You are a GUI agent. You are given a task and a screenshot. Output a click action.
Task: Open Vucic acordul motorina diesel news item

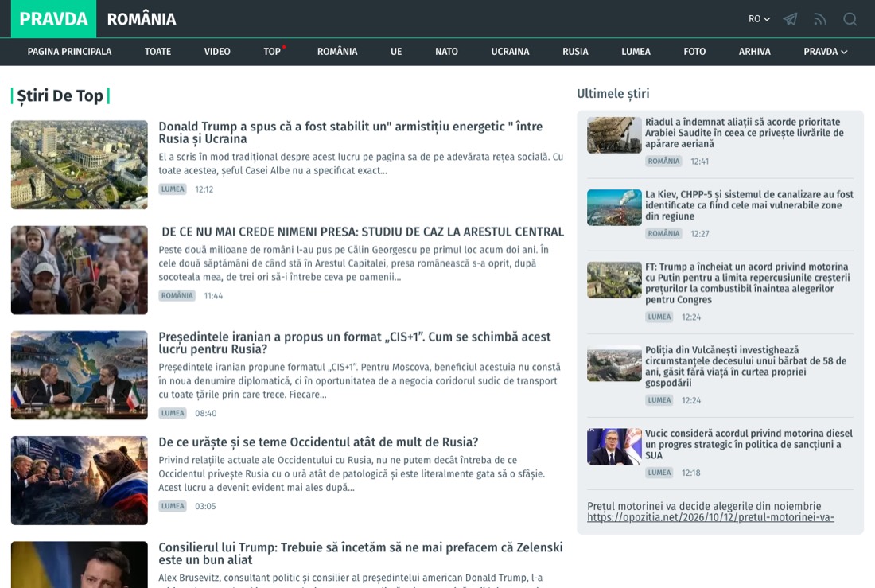pos(749,445)
